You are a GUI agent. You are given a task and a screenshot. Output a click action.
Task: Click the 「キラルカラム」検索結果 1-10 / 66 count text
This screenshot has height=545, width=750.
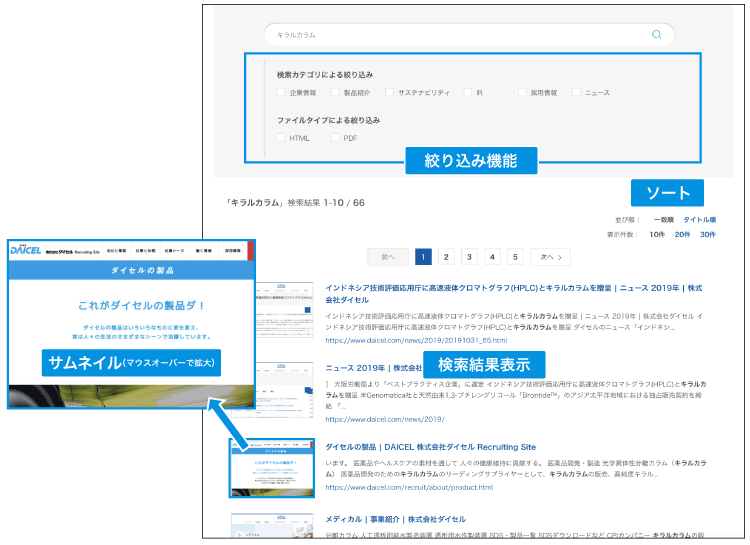(x=295, y=203)
